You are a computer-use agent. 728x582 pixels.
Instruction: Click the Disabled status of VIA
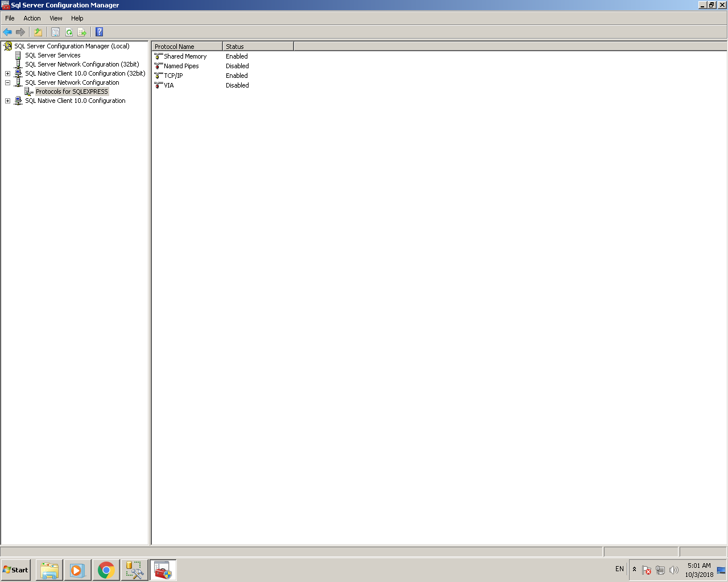237,85
